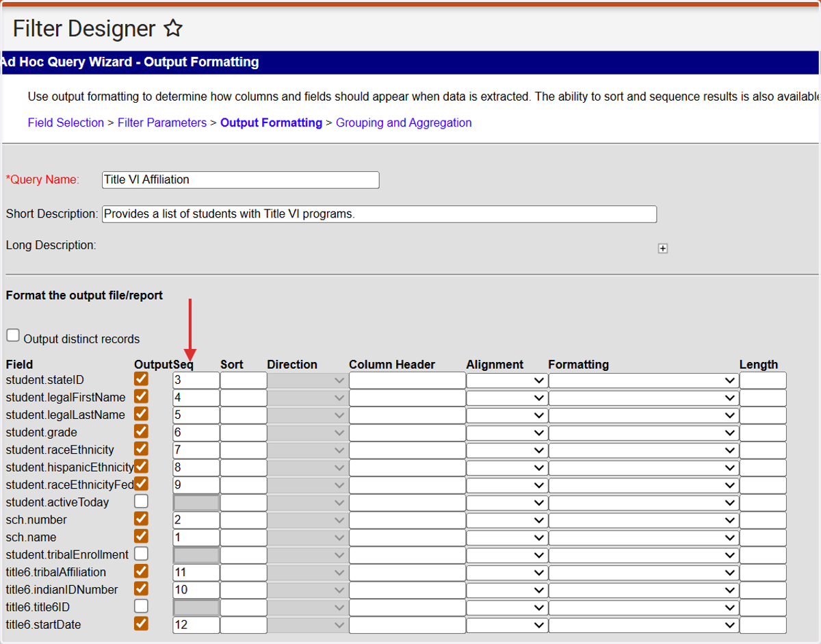Enable Output distinct records checkbox

pyautogui.click(x=13, y=335)
